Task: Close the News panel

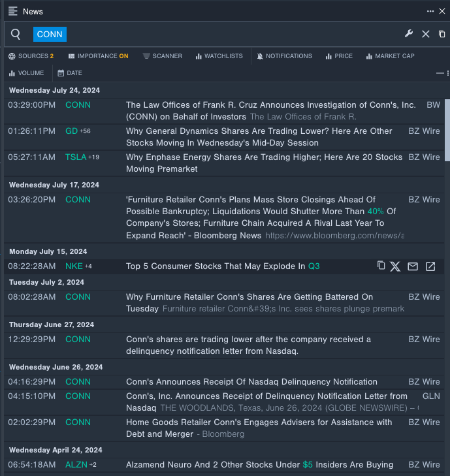Action: (442, 11)
